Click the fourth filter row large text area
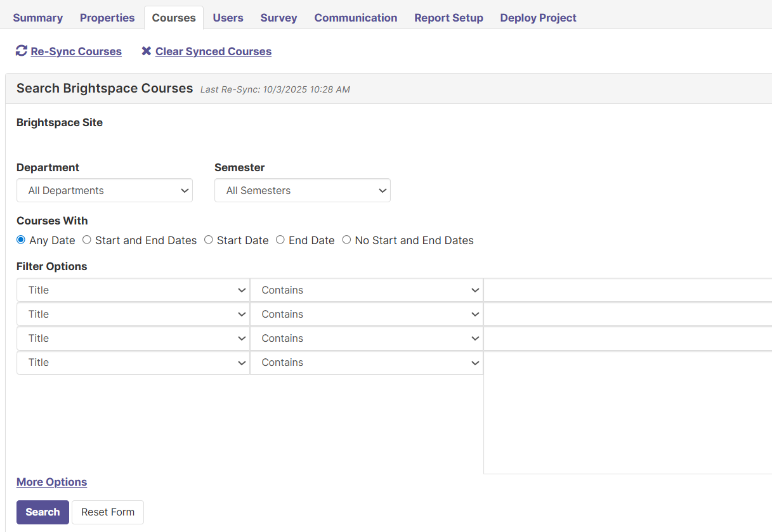 (x=627, y=412)
